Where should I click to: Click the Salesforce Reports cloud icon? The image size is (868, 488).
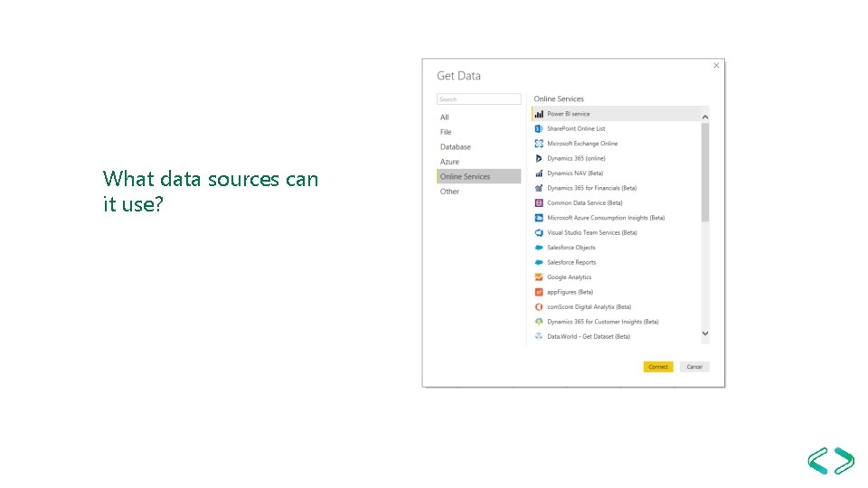(x=539, y=262)
